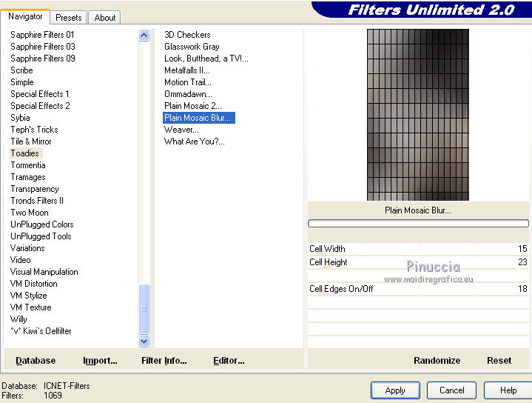532x403 pixels.
Task: Select What Are You?... filter
Action: 195,141
